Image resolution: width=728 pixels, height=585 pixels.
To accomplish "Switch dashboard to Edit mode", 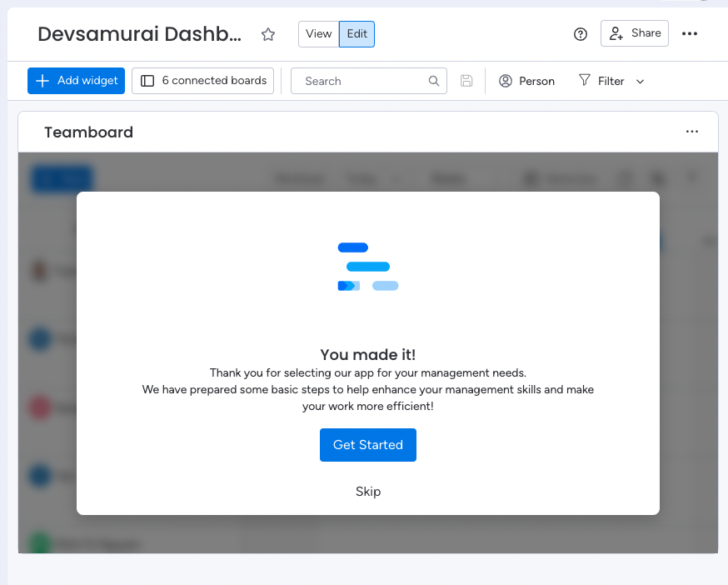I will pos(357,34).
